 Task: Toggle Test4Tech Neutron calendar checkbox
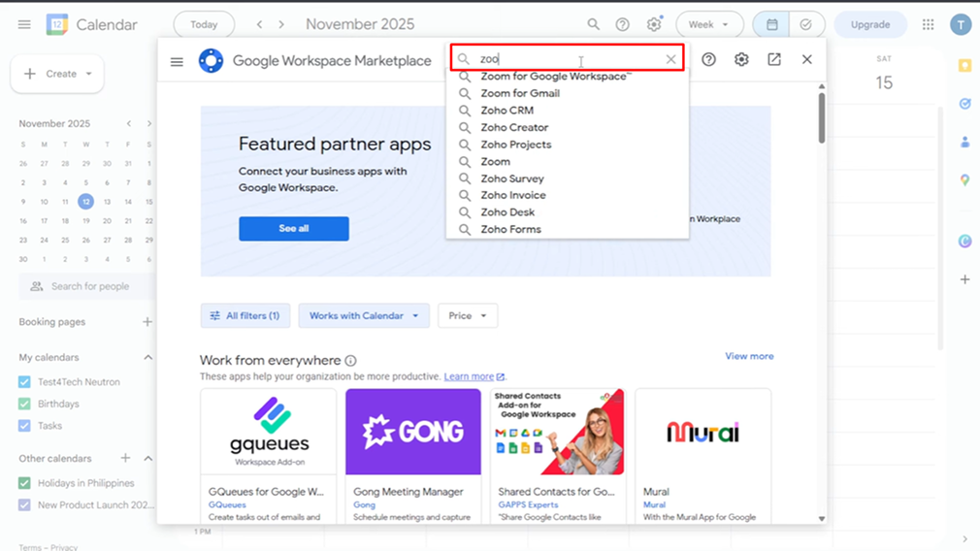tap(24, 381)
